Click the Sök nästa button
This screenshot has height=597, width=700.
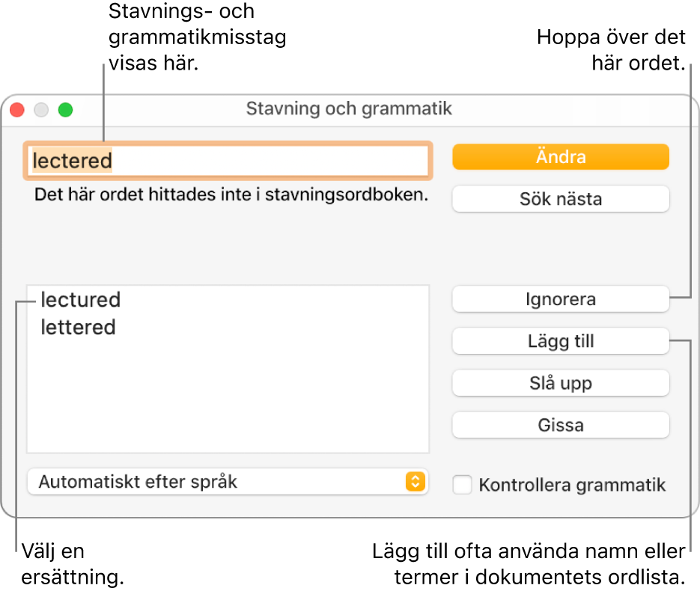560,200
